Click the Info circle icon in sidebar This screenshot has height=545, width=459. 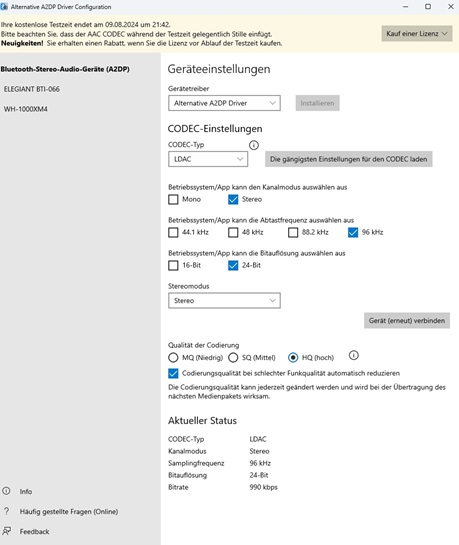(x=7, y=491)
